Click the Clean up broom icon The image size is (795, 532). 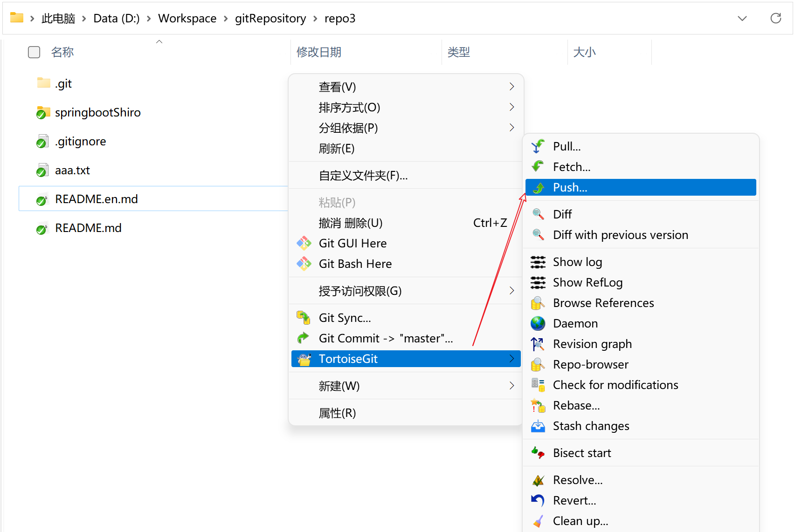(x=538, y=521)
